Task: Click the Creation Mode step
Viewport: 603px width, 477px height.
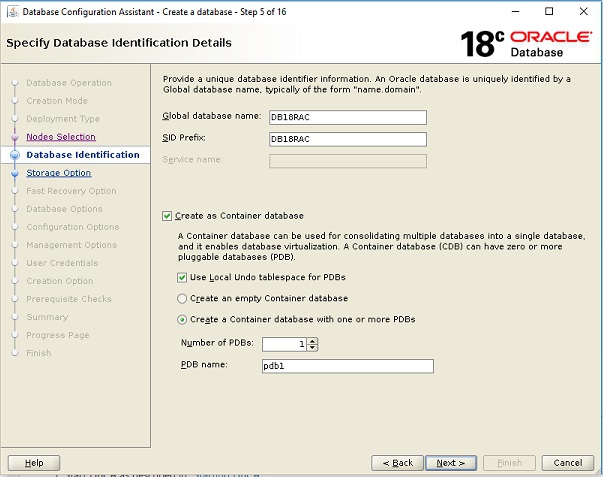Action: click(57, 101)
